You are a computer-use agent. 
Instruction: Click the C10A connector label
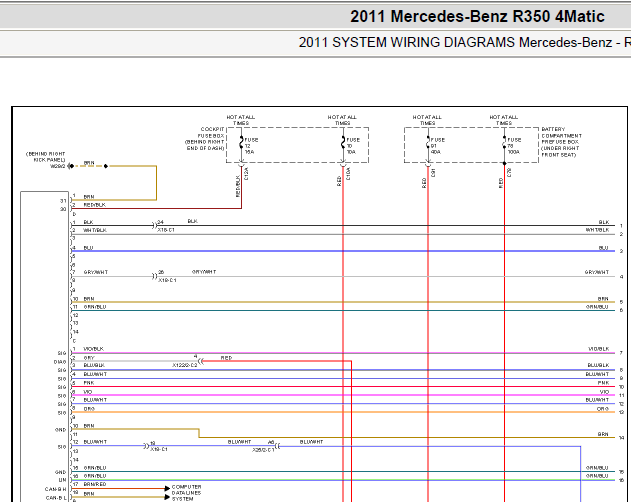[x=348, y=174]
